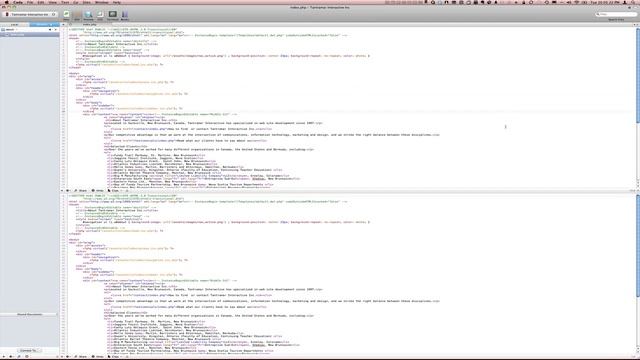Image resolution: width=640 pixels, height=360 pixels.
Task: Click the Wi-Fi status icon in menu bar
Action: tap(576, 2)
